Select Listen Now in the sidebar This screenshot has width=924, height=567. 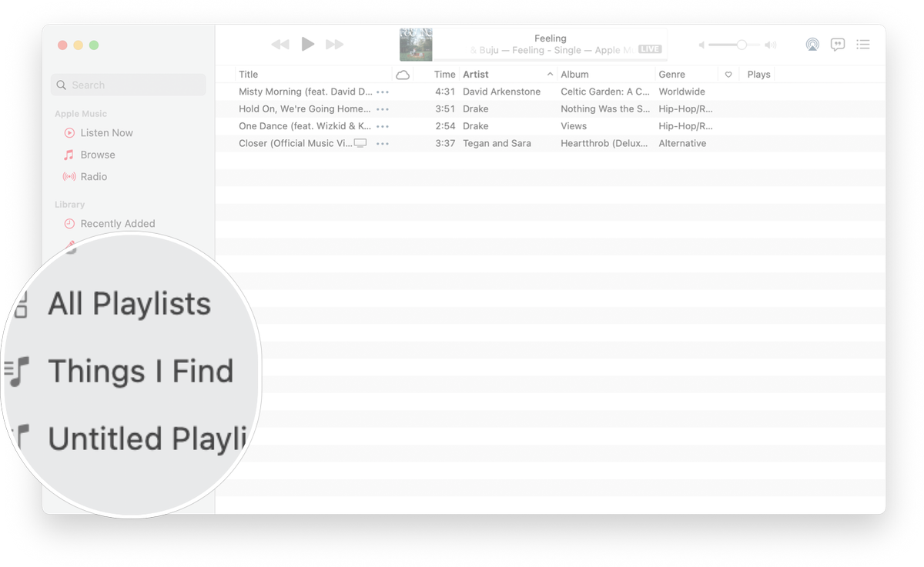(106, 132)
